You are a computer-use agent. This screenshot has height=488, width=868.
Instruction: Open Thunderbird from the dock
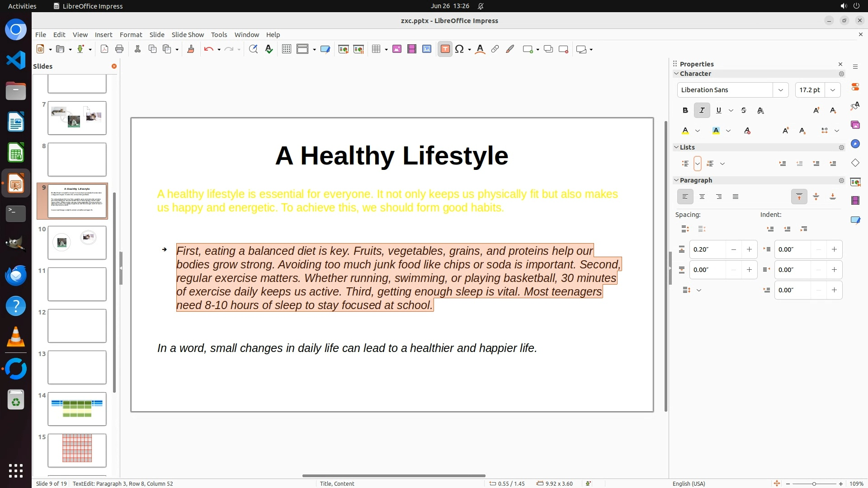[x=16, y=275]
